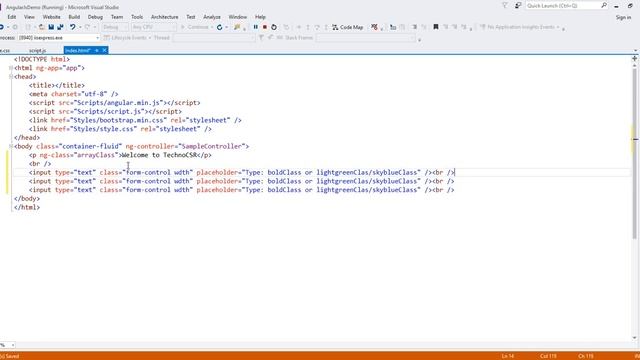Open the Process iisexpress.exe dropdown
Screen dimensions: 640x360
coord(98,38)
